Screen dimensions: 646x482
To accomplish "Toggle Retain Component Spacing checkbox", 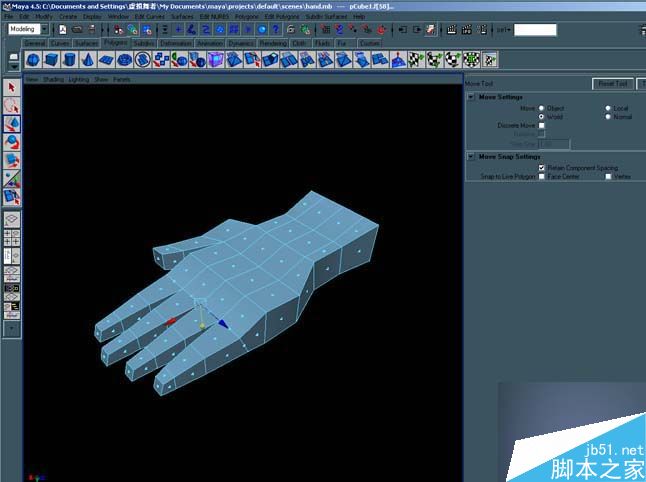I will pyautogui.click(x=541, y=168).
